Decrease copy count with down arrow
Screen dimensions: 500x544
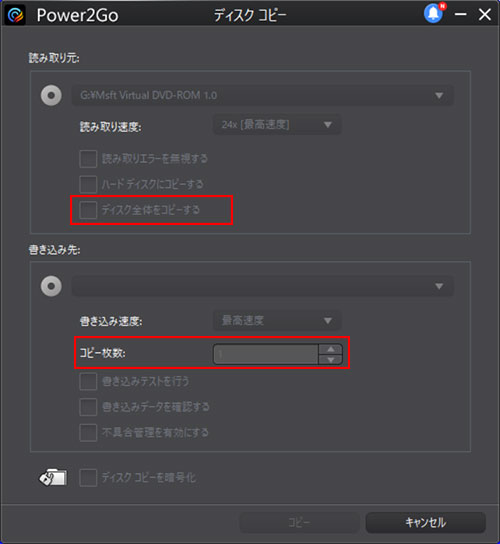331,359
